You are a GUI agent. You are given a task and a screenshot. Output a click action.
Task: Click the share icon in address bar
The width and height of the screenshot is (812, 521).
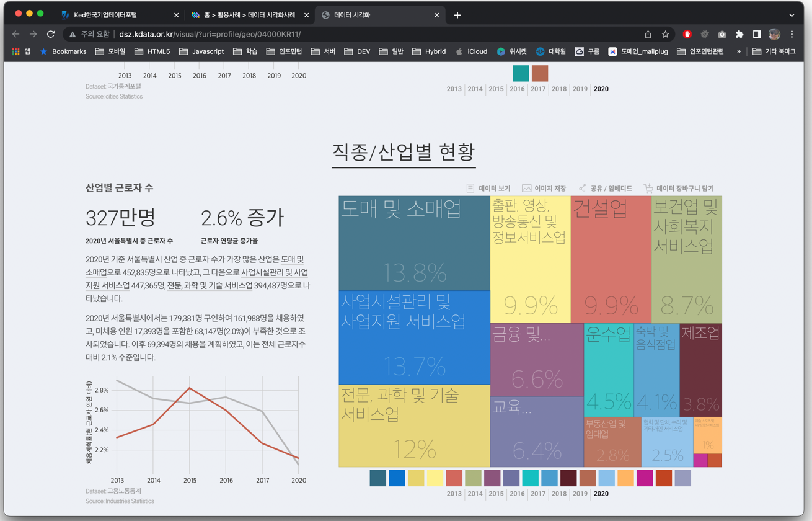(x=648, y=34)
